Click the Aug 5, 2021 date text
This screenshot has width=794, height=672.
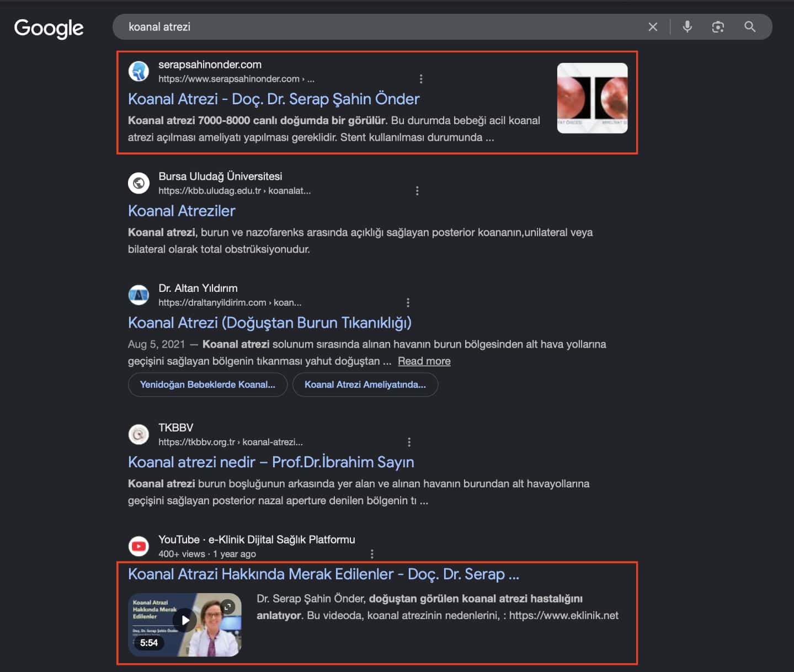tap(156, 344)
